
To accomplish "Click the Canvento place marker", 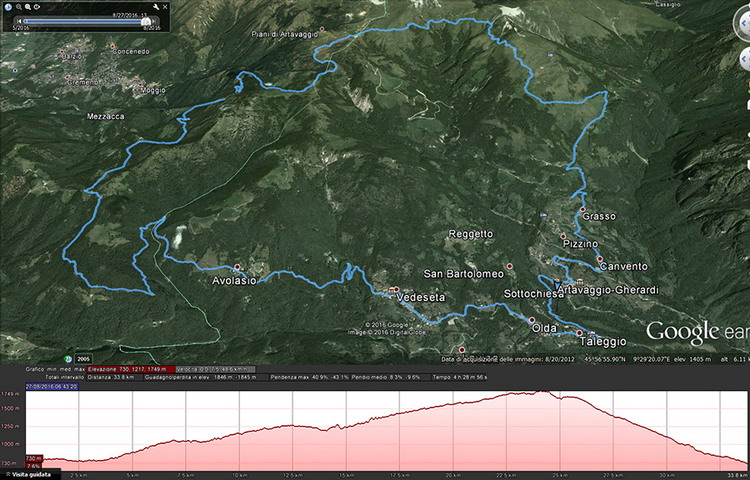I will point(600,259).
